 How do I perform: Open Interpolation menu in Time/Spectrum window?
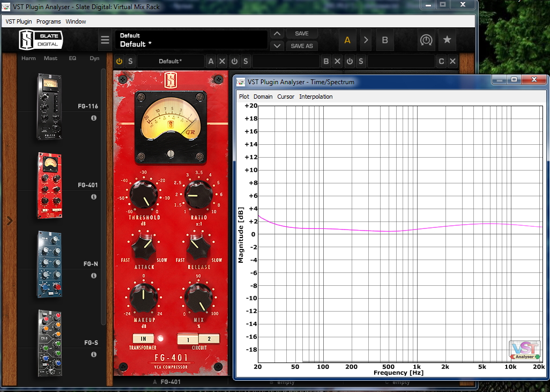pos(316,97)
